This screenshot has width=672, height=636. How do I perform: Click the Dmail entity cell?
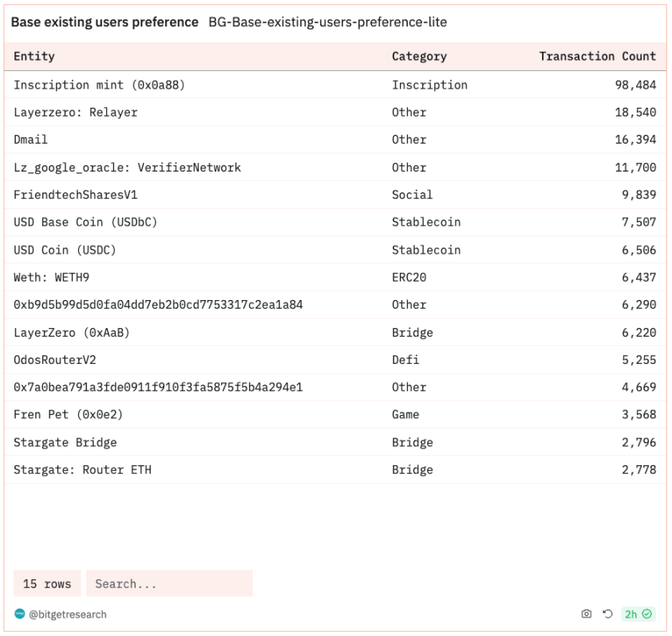pyautogui.click(x=30, y=140)
